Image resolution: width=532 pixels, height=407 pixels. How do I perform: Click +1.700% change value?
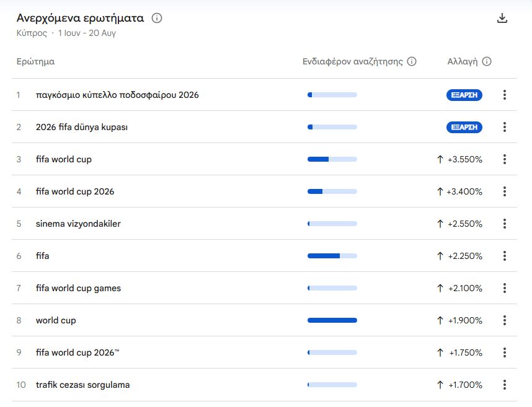point(466,385)
